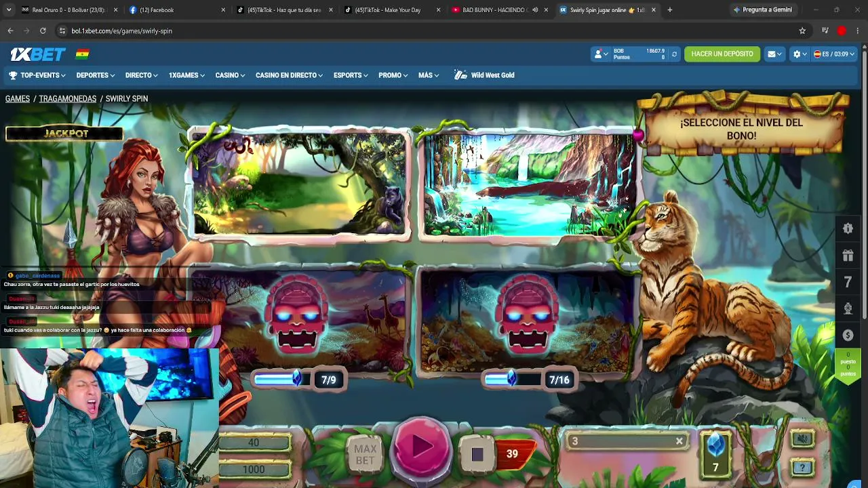Expand the PROMO dropdown
This screenshot has width=868, height=488.
(393, 75)
